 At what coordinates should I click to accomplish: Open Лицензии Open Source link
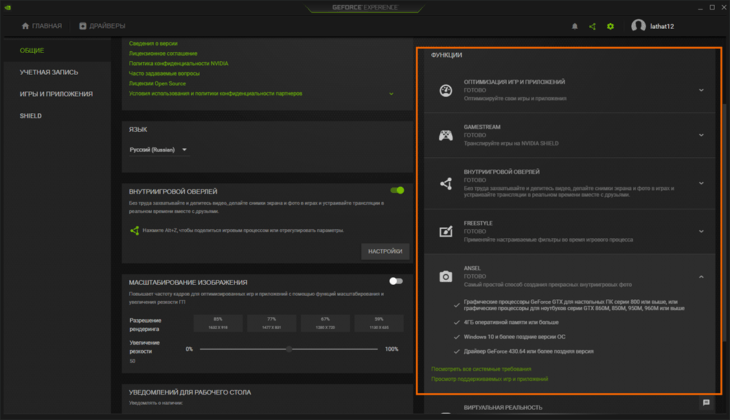157,84
